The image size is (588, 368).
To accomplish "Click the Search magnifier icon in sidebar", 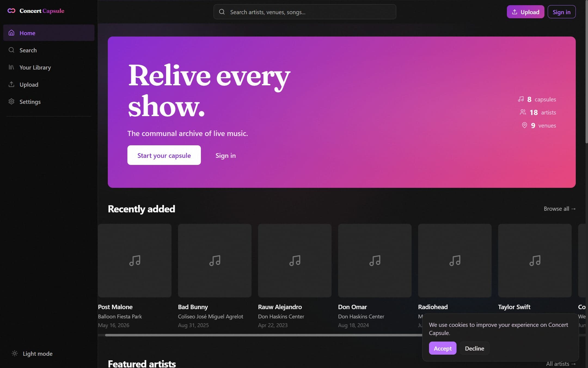I will pyautogui.click(x=11, y=50).
